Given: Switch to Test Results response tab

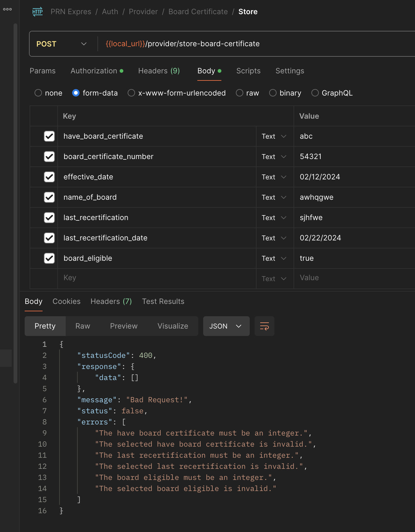Looking at the screenshot, I should (x=163, y=301).
